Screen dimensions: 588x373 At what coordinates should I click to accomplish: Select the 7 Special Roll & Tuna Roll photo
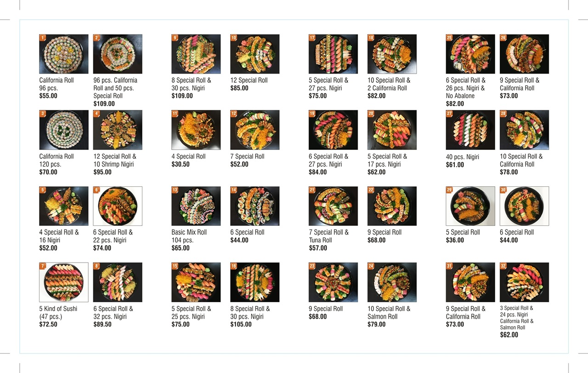(x=334, y=206)
